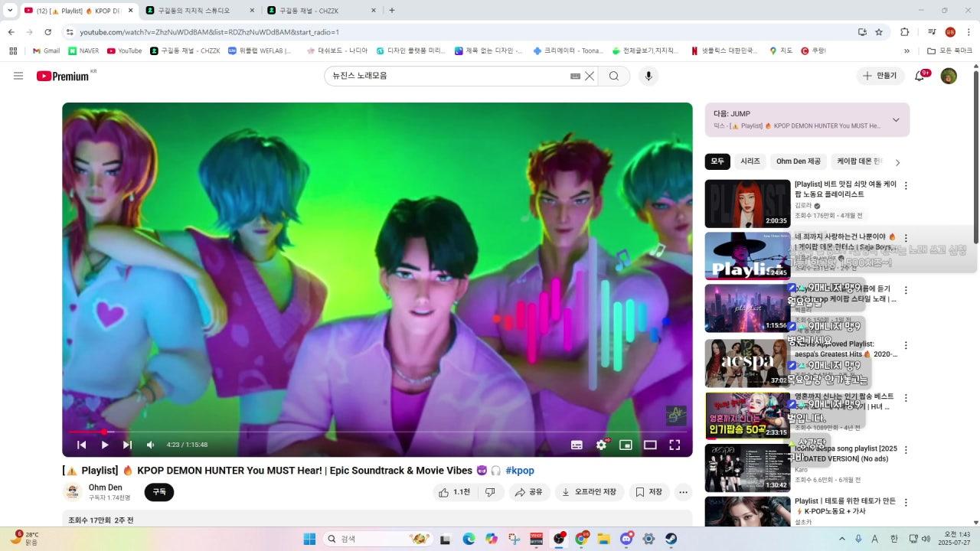Select the 시리즈 filter chip
This screenshot has width=980, height=551.
pos(750,161)
